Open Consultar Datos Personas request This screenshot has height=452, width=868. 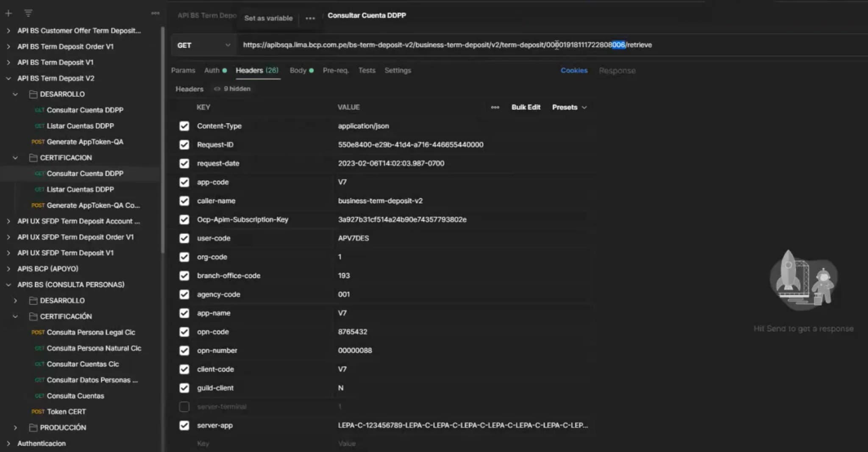(x=92, y=380)
